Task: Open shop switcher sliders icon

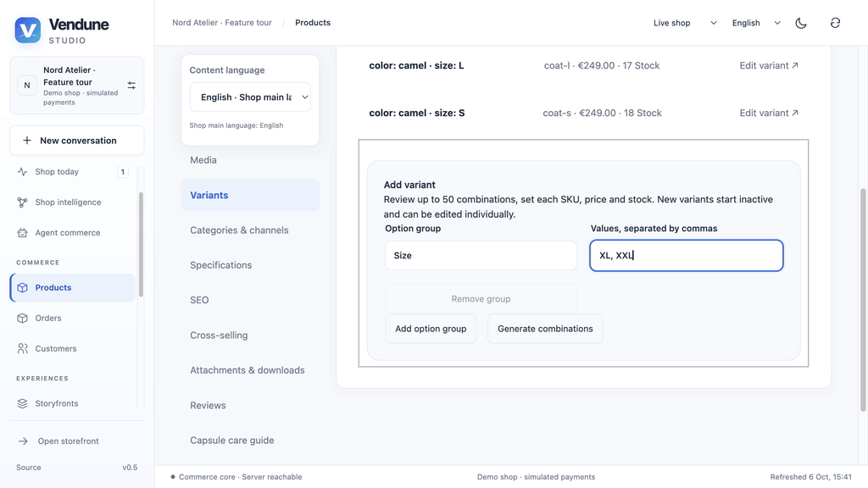Action: pos(131,86)
